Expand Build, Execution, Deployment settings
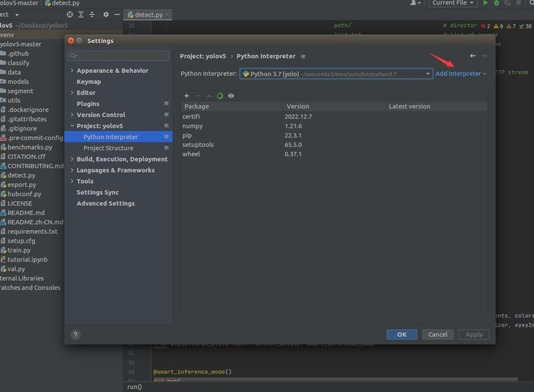The width and height of the screenshot is (534, 392). pos(72,159)
